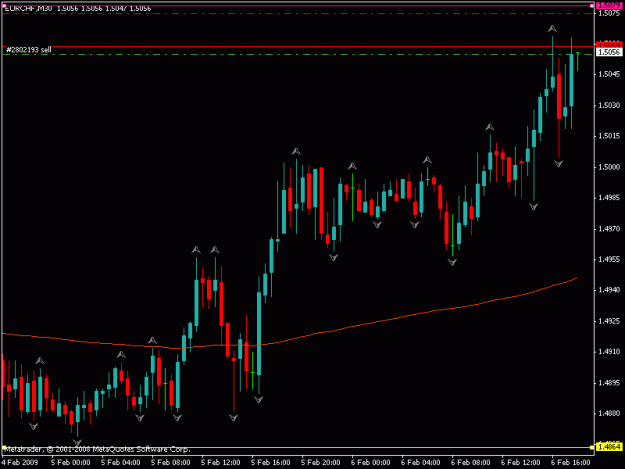625x469 pixels.
Task: Click the 1.4910 price axis label
Action: [609, 352]
